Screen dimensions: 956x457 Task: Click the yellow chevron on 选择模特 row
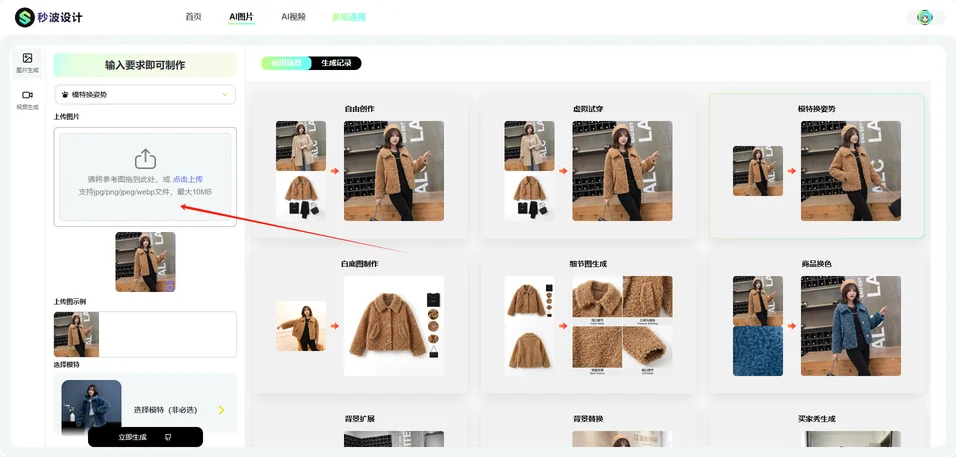(x=221, y=410)
